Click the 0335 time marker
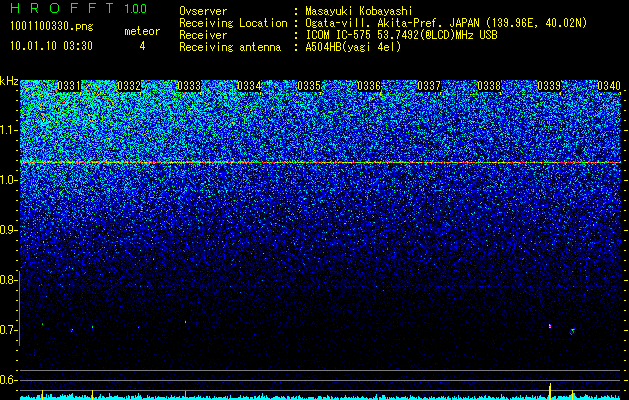 coord(309,86)
